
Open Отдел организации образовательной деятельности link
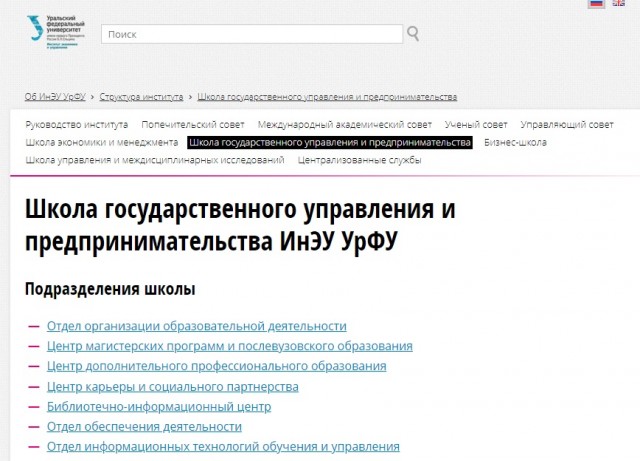pyautogui.click(x=196, y=326)
